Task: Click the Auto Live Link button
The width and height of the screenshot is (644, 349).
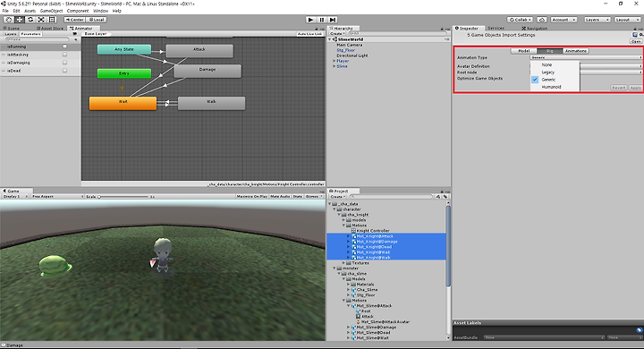Action: tap(309, 34)
